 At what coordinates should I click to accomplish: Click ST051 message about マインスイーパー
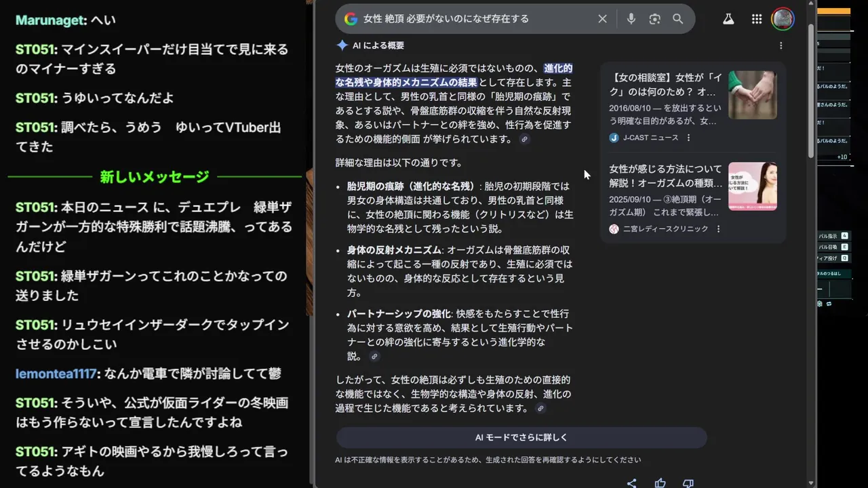pos(152,59)
